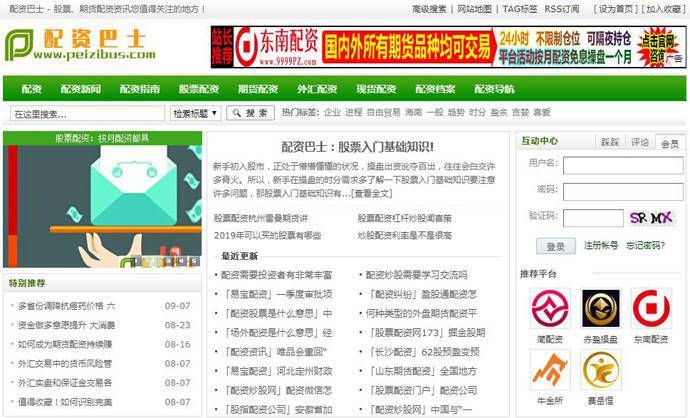Open the 注册帐号 registration link
The image size is (690, 418).
pos(601,245)
